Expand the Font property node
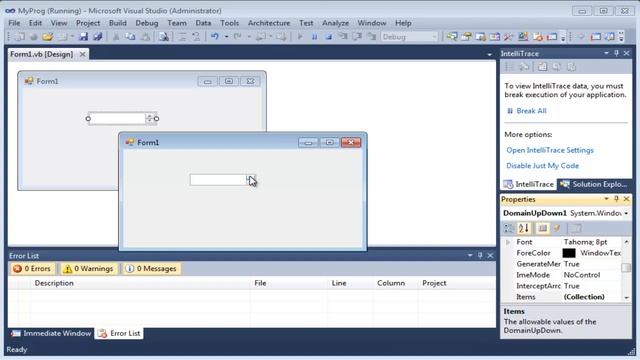The height and width of the screenshot is (360, 640). click(x=508, y=242)
